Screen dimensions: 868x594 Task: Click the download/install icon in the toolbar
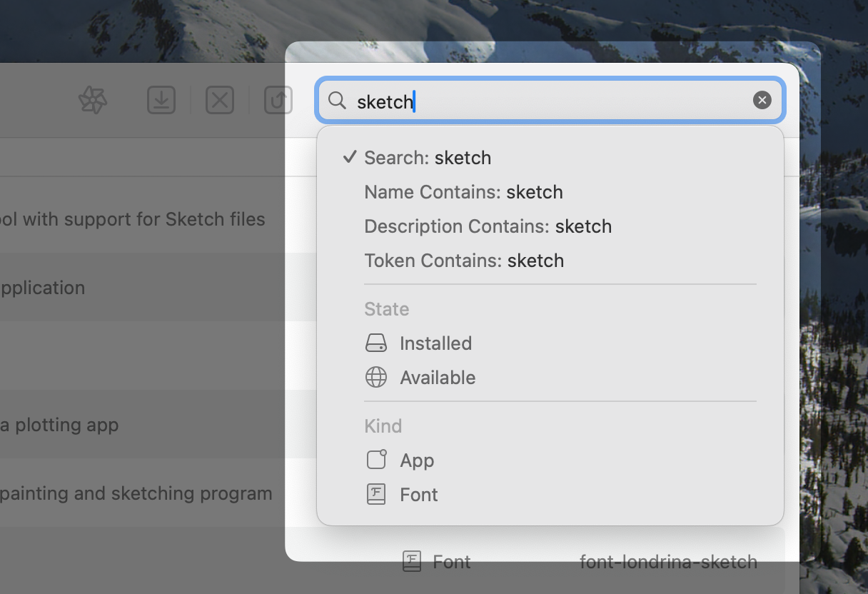(161, 100)
